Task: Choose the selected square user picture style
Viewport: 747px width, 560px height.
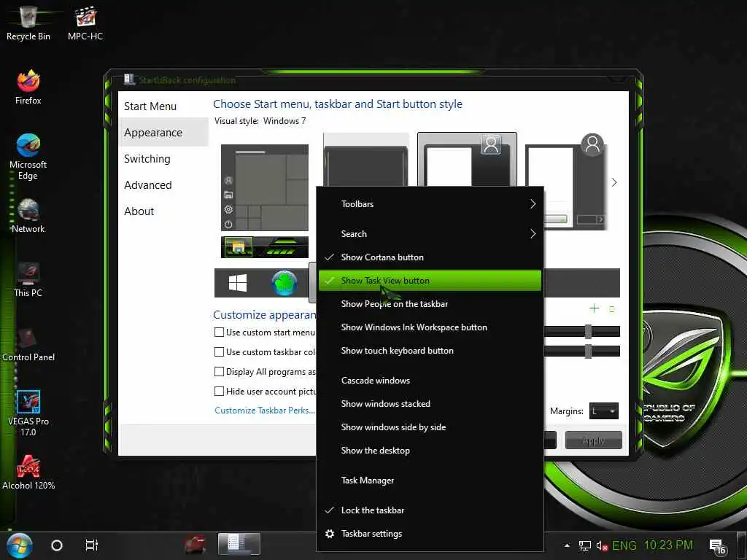Action: 467,160
